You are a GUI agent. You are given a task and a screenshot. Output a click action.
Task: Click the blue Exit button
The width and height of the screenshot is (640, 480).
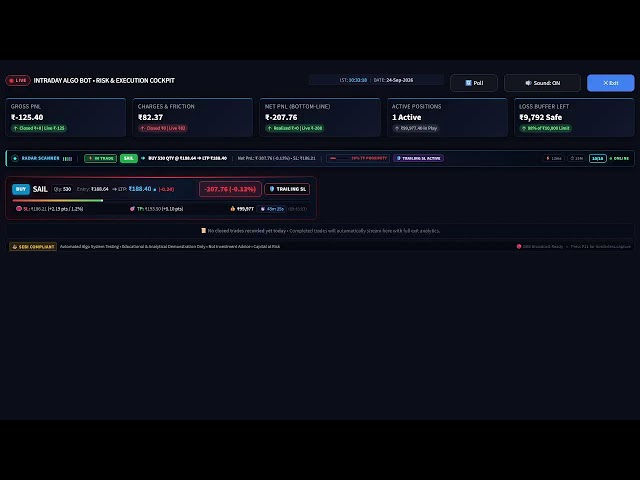(611, 83)
